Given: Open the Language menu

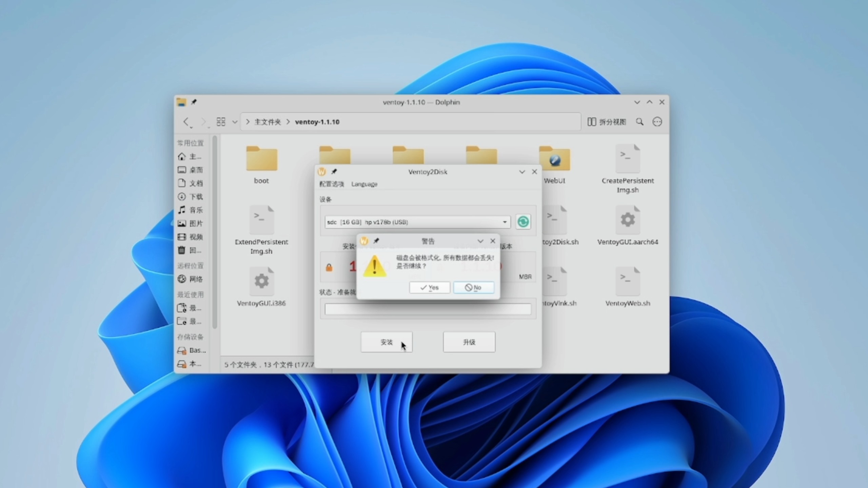Looking at the screenshot, I should click(x=364, y=184).
